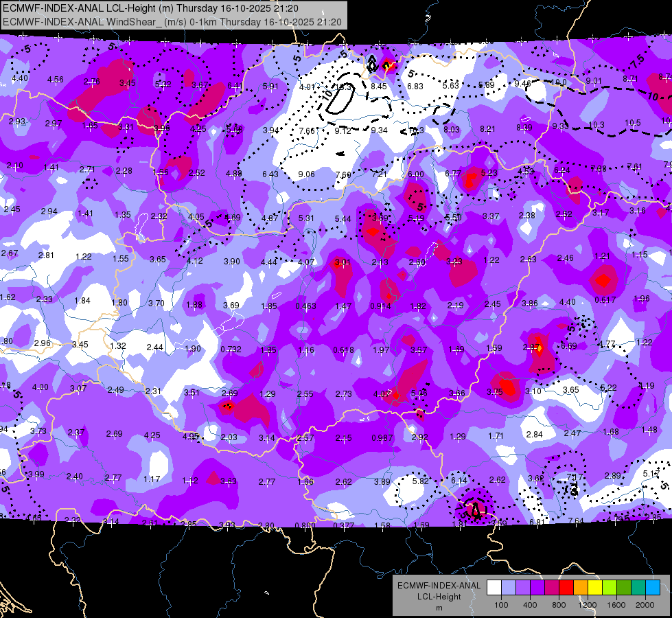
Task: Select the ECMWF-INDEX-ANAL legend title text
Action: point(439,586)
